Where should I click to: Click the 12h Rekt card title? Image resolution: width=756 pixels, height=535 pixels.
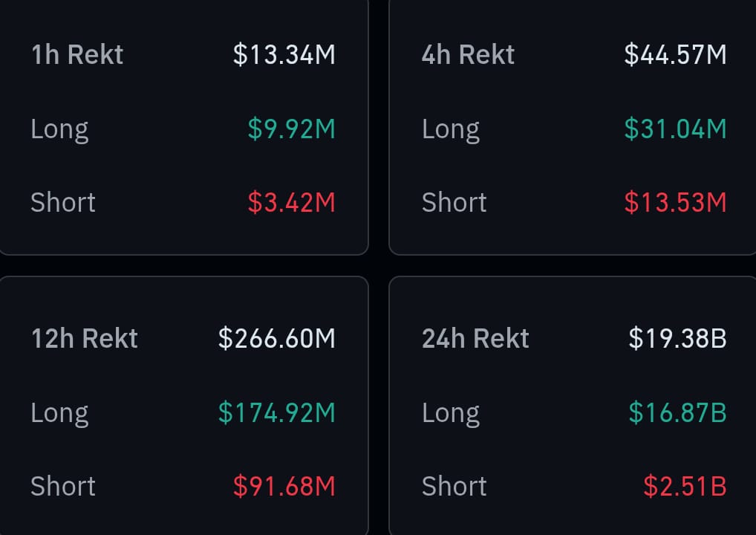(85, 338)
